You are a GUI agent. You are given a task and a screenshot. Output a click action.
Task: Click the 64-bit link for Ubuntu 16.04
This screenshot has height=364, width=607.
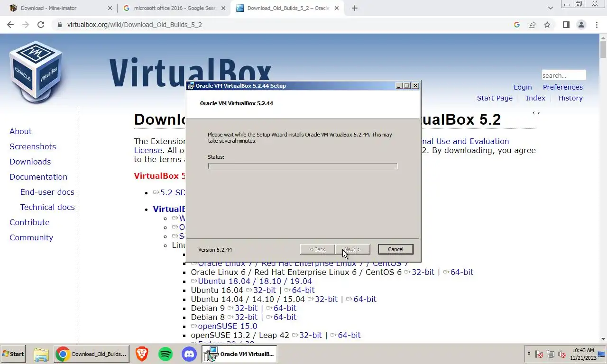click(x=299, y=290)
